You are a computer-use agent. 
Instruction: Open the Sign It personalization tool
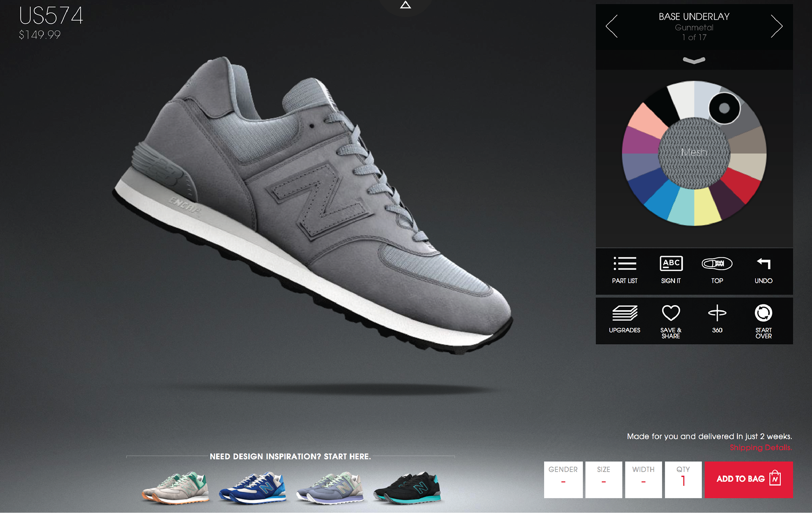(671, 270)
